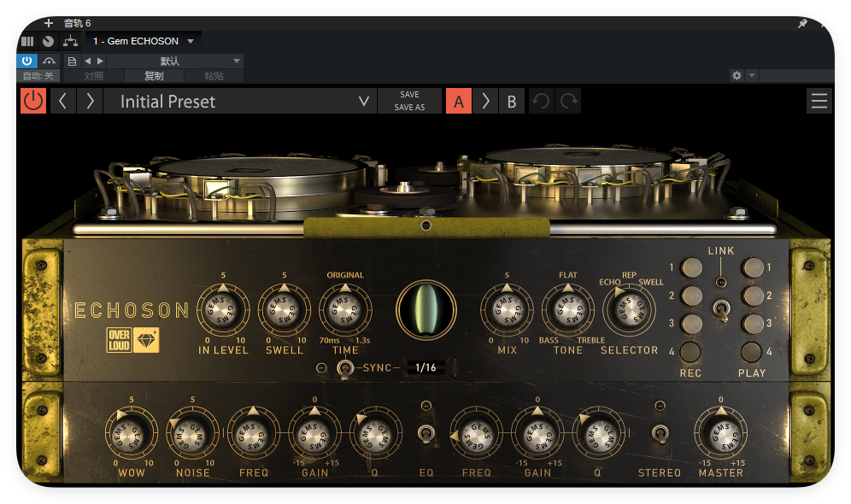Click SAVE AS preset button
Viewport: 851px width, 504px height.
pos(409,108)
